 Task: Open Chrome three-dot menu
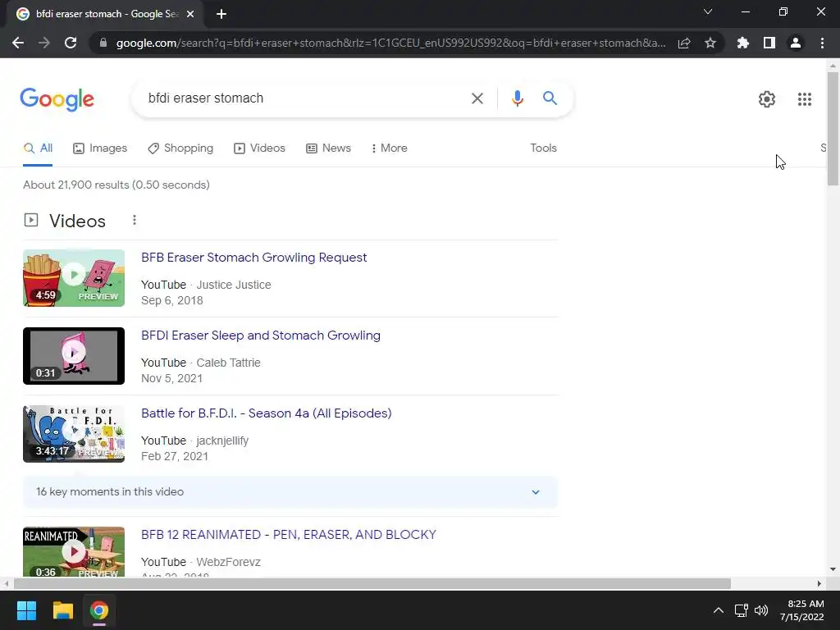tap(822, 43)
